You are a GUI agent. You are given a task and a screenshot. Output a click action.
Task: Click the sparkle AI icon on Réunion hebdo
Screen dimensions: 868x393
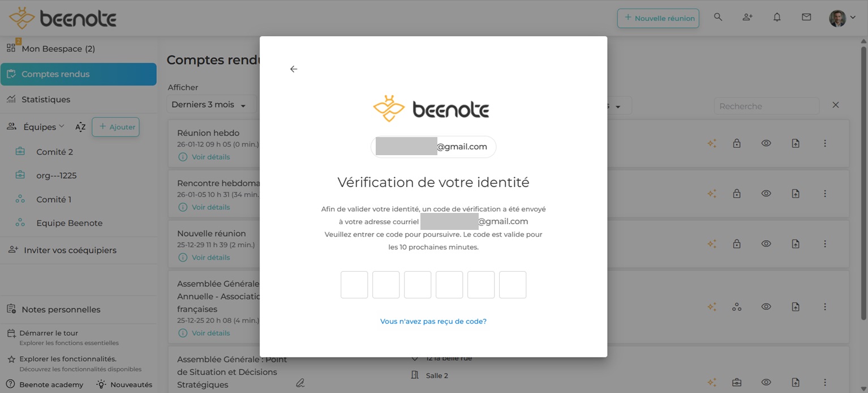[x=712, y=143]
